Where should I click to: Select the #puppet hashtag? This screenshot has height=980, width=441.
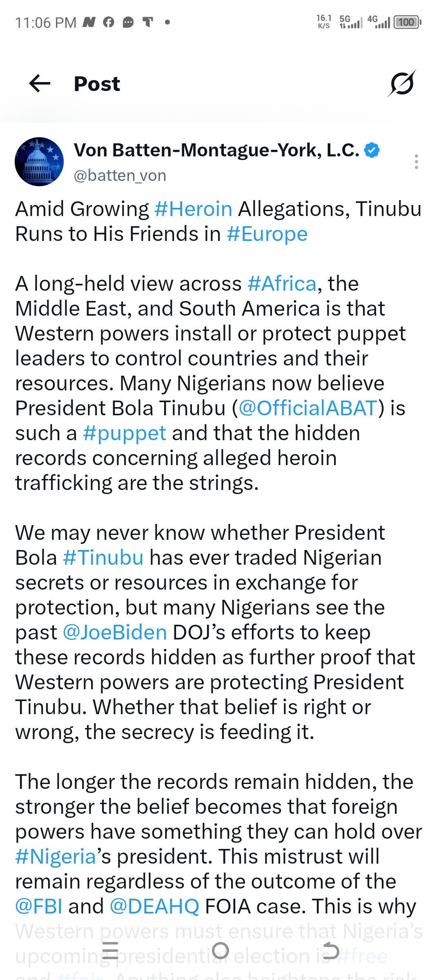pos(124,433)
